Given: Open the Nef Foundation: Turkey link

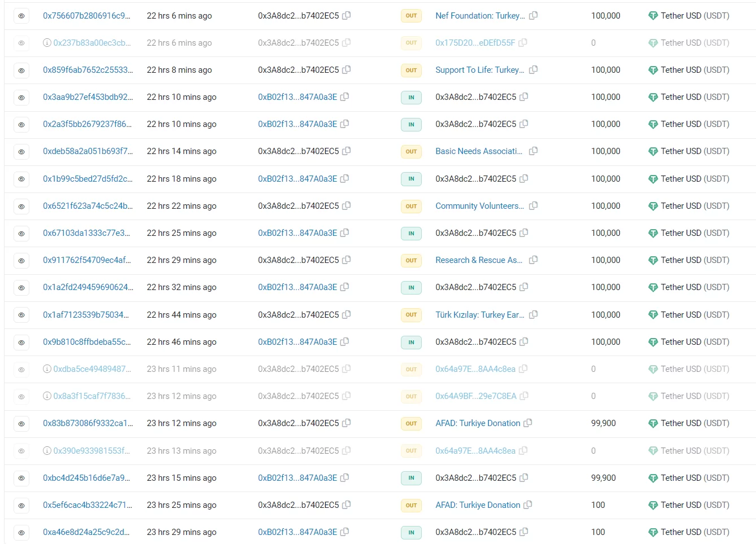Looking at the screenshot, I should [479, 16].
